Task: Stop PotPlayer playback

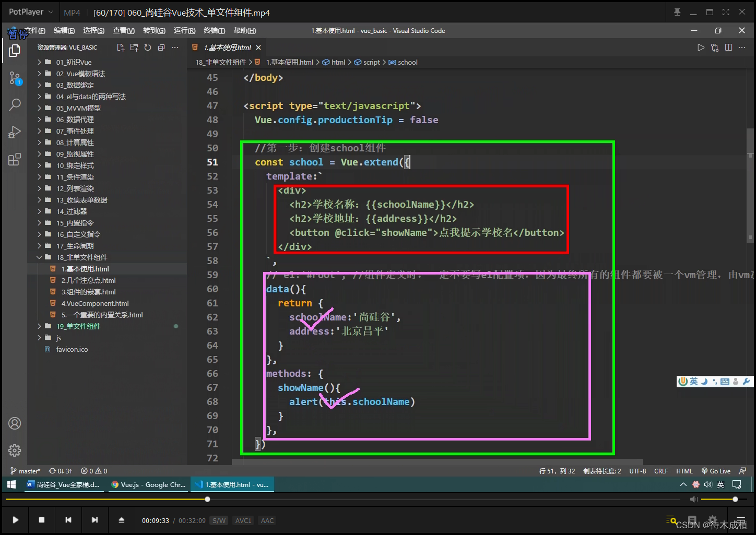Action: click(42, 520)
